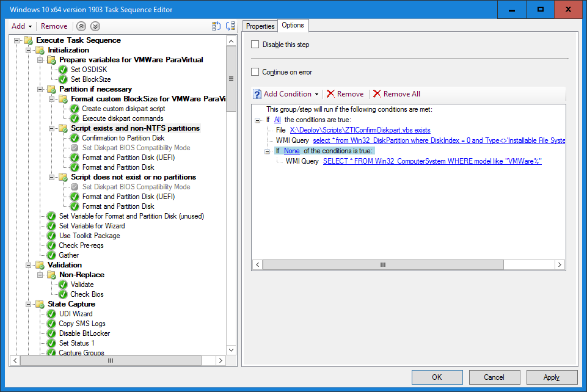Click the All operator link
587x392 pixels.
click(x=277, y=120)
